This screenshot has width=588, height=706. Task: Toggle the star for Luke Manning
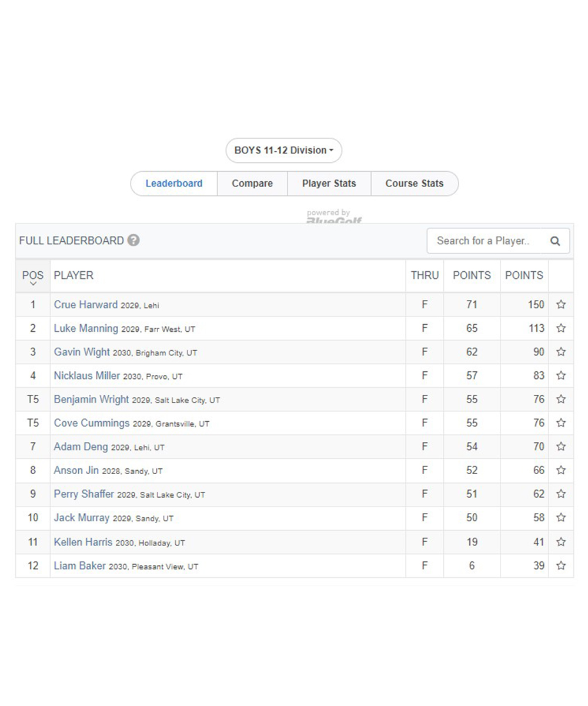561,328
